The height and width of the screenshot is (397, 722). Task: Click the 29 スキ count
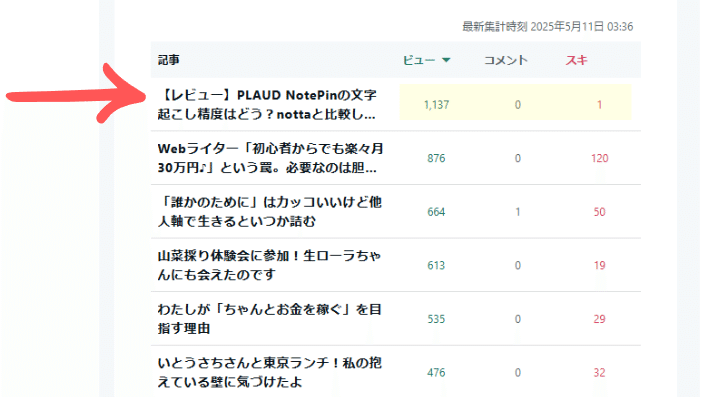coord(600,319)
